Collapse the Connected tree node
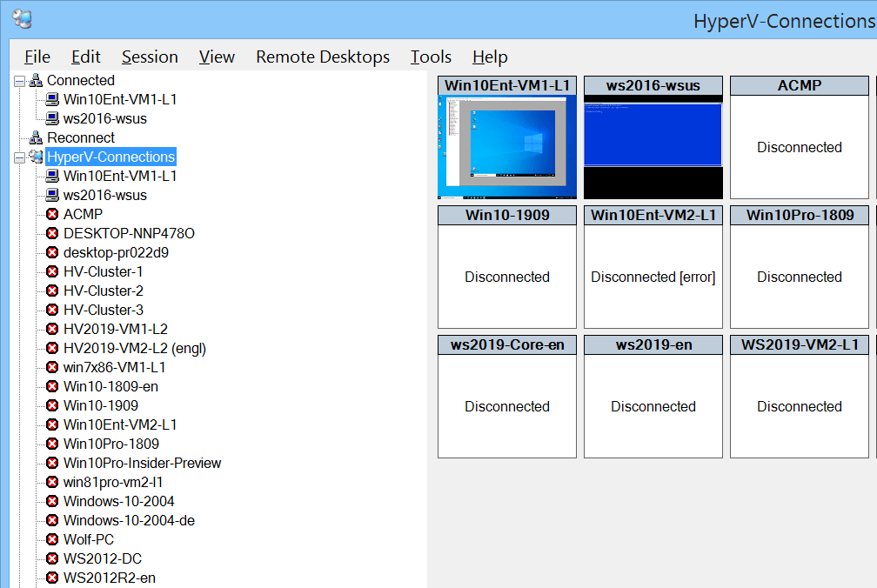This screenshot has width=877, height=588. [19, 81]
